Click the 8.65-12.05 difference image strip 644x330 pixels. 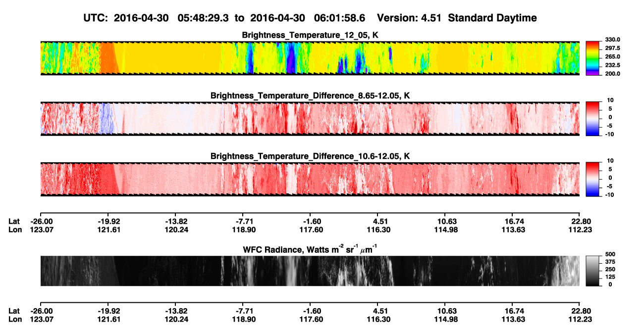point(310,119)
